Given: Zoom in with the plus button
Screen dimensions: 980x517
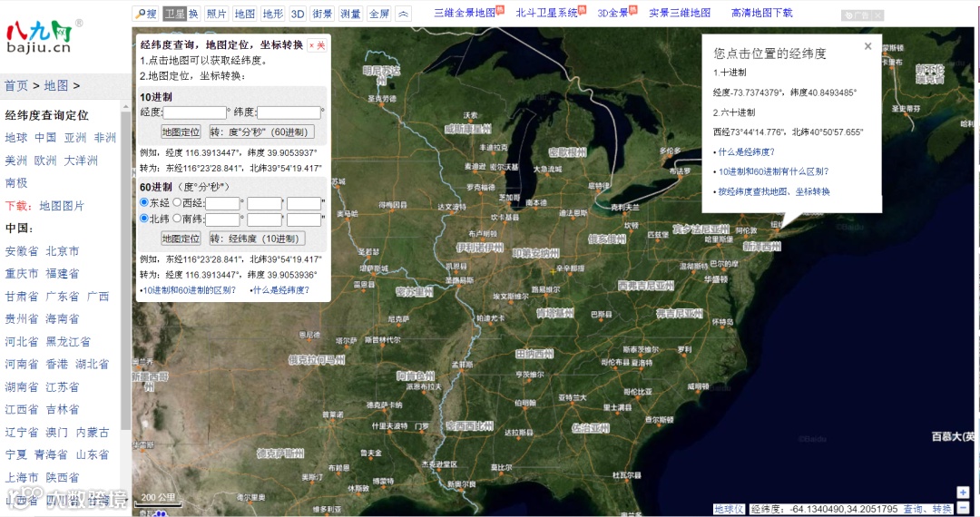Looking at the screenshot, I should [x=963, y=493].
